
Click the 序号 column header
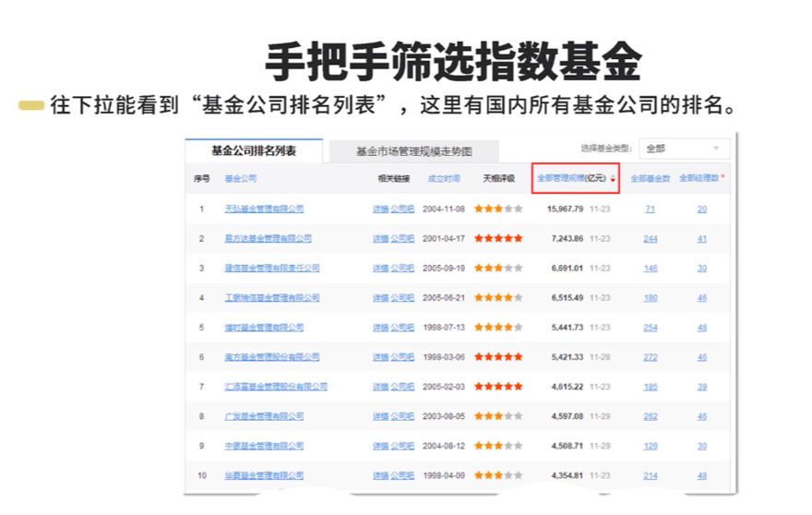(201, 178)
